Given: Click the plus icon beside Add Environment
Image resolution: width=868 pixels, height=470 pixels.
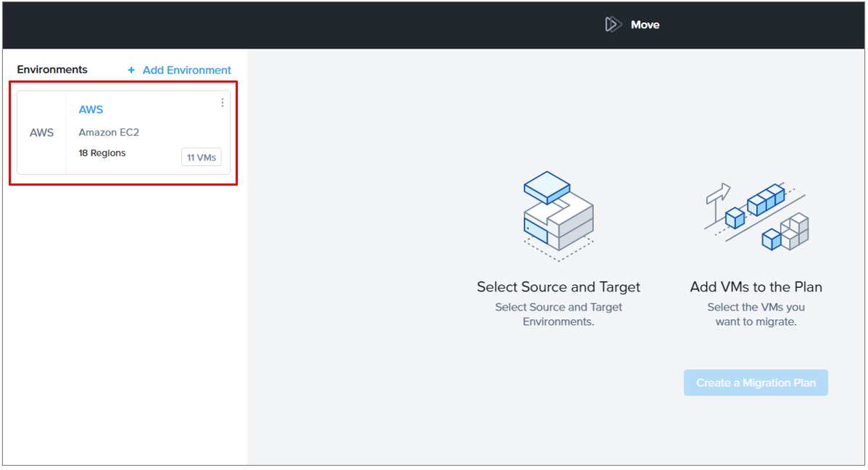Looking at the screenshot, I should click(131, 70).
